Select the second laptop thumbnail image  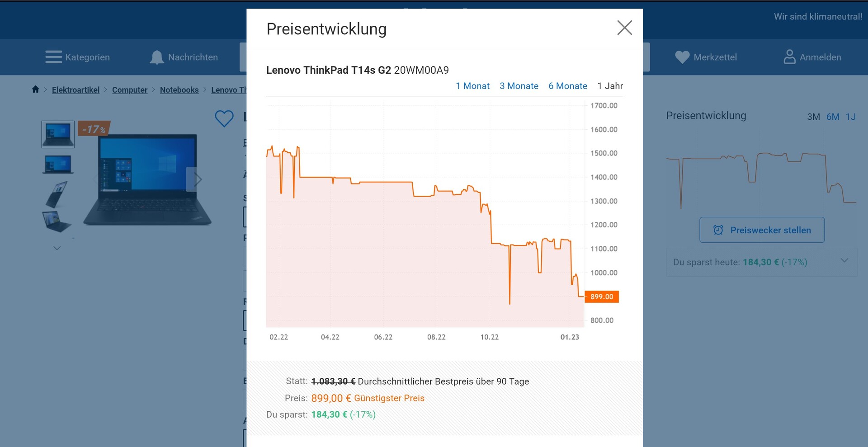[x=58, y=165]
